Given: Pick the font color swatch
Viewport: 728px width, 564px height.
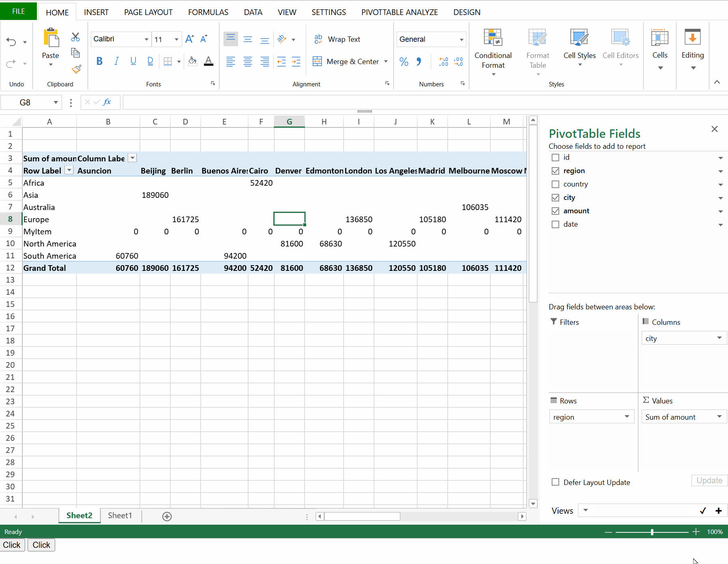Looking at the screenshot, I should (208, 61).
